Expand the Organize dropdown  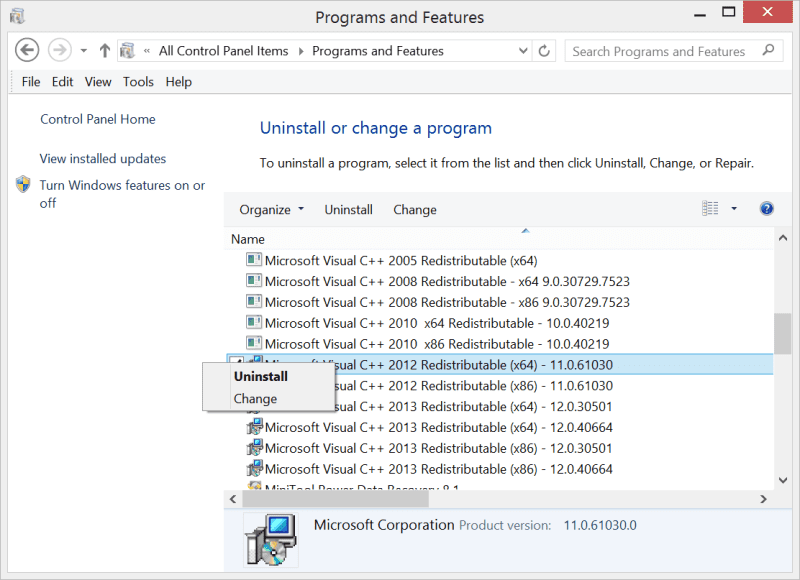271,210
